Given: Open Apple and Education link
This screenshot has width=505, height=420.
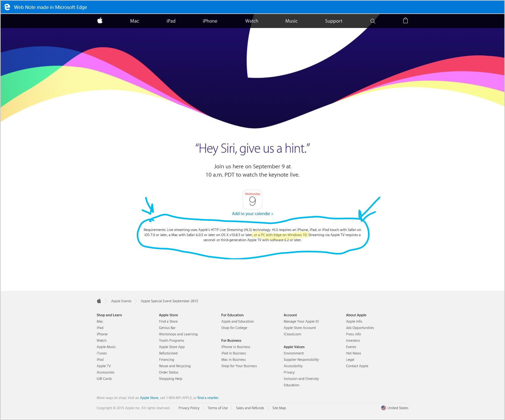Looking at the screenshot, I should coord(238,321).
